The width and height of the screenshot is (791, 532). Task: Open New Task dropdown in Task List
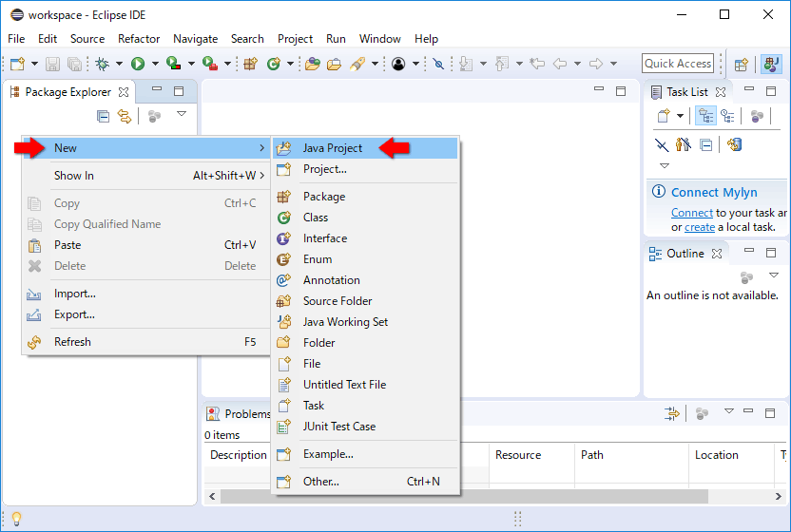[680, 116]
